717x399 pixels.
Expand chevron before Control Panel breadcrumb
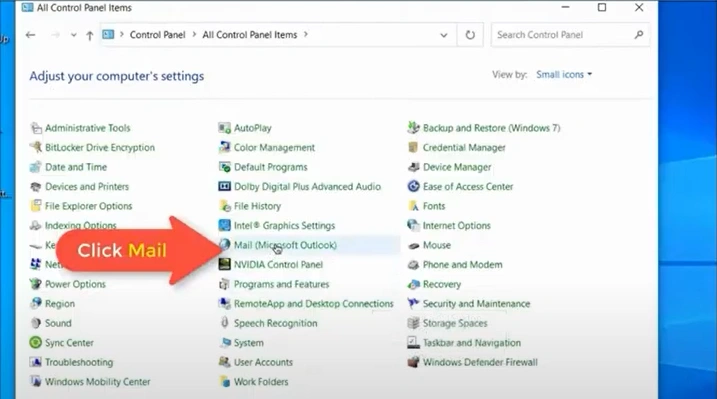[122, 34]
